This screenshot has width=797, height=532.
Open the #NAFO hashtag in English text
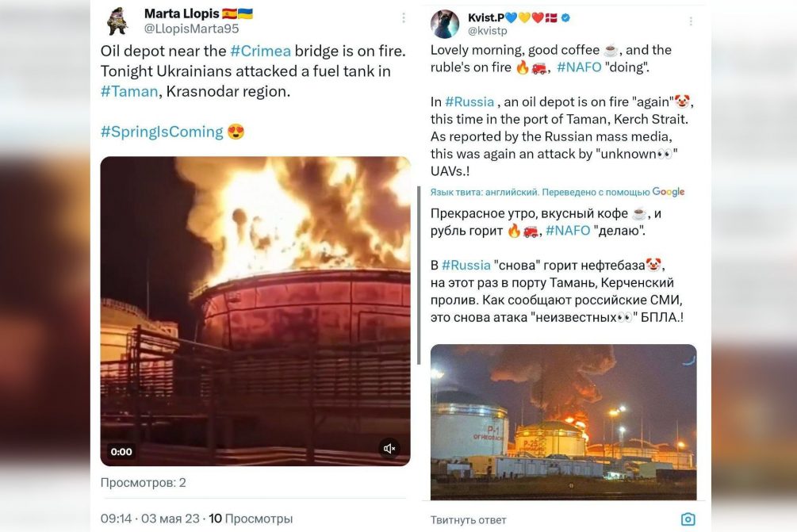tap(579, 67)
